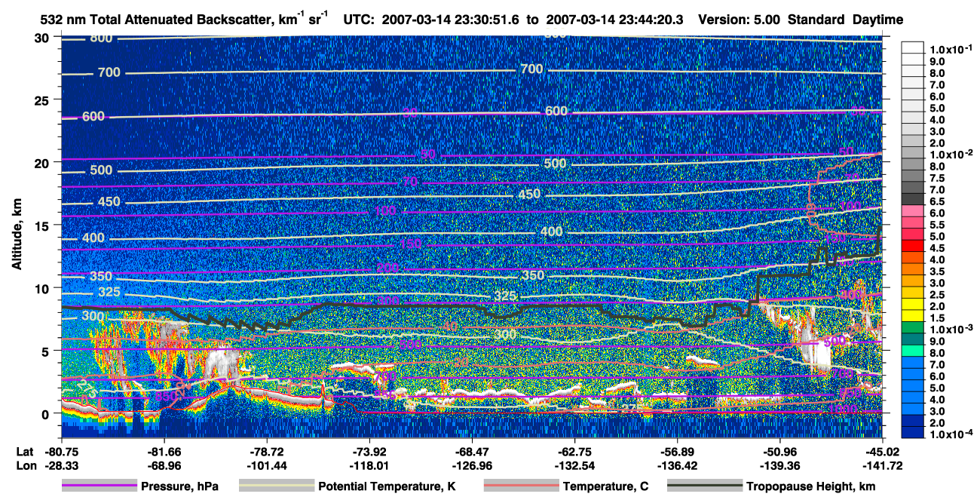Click the 15 km altitude tick label
This screenshot has width=980, height=503.
(x=43, y=225)
